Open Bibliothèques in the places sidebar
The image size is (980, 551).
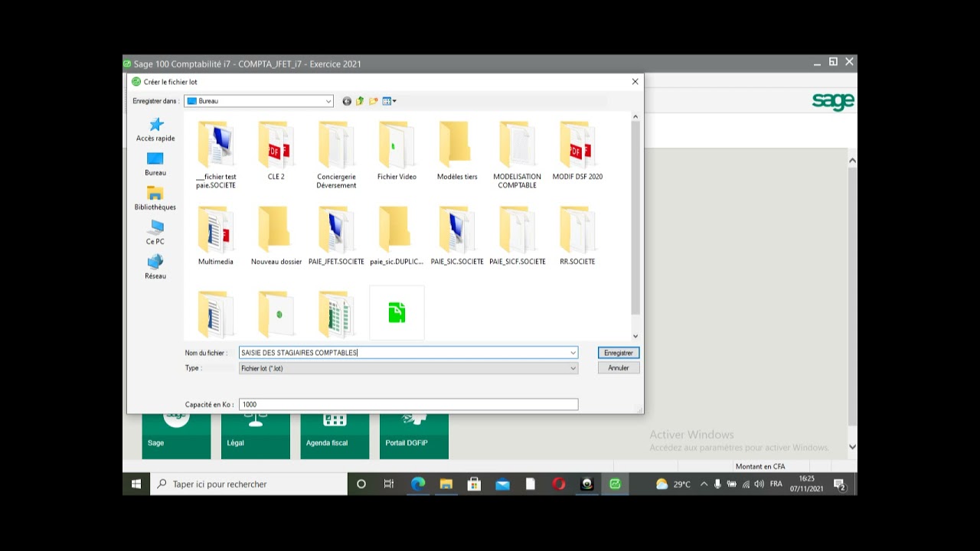(x=155, y=198)
